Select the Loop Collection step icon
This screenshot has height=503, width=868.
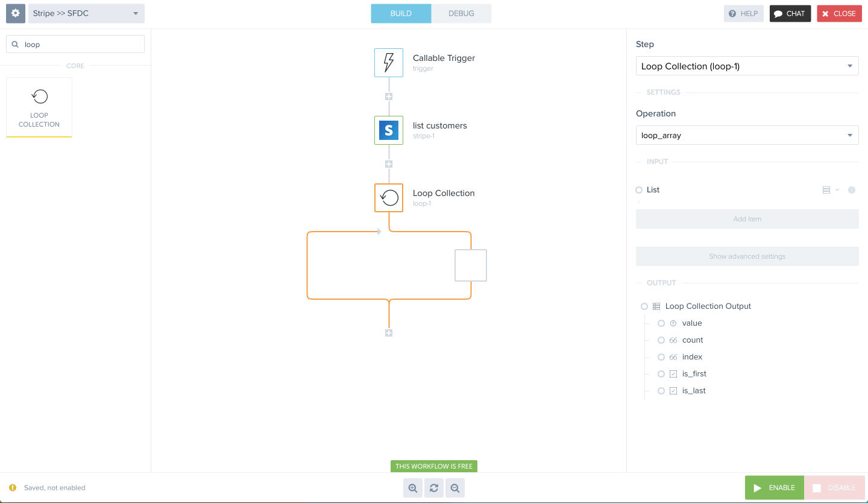389,198
